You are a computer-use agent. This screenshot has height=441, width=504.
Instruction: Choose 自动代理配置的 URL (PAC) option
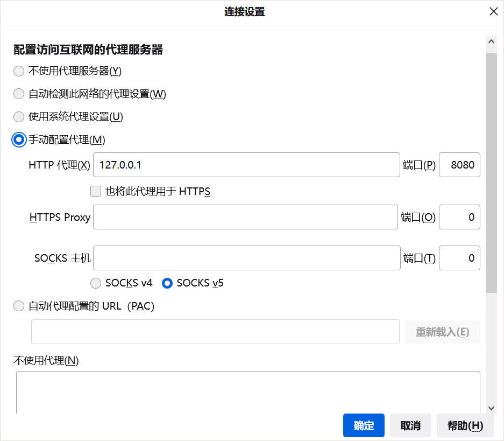pos(19,306)
